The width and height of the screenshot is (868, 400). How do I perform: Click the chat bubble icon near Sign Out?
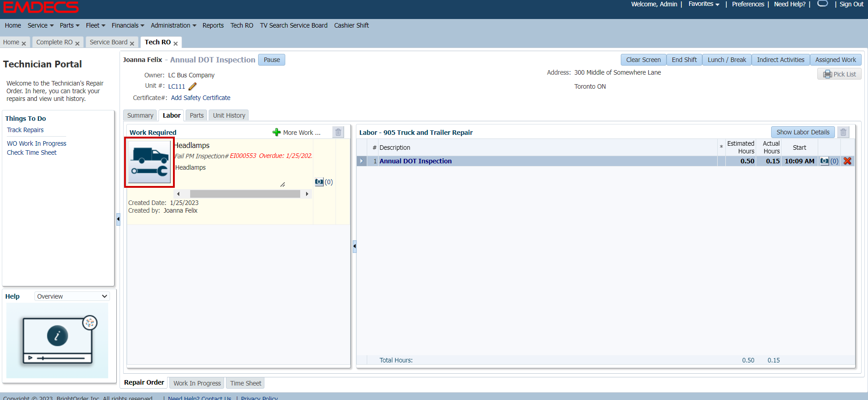[823, 4]
